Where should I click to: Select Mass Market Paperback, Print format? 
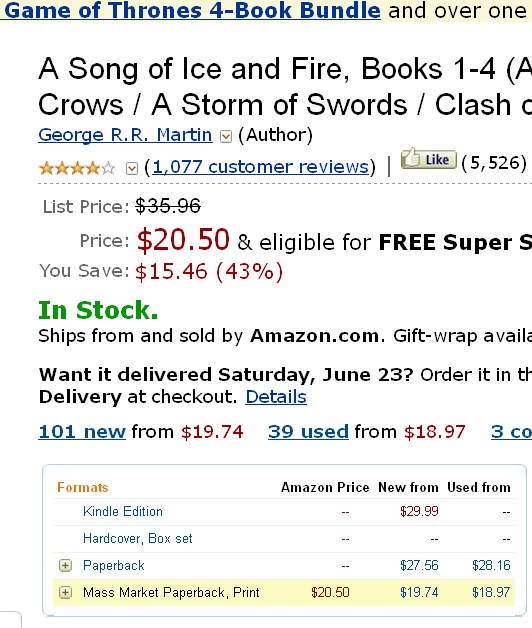(171, 592)
